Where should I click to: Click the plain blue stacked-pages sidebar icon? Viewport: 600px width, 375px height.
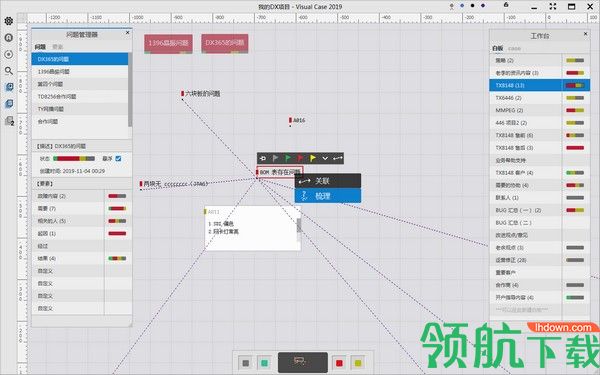tap(9, 104)
